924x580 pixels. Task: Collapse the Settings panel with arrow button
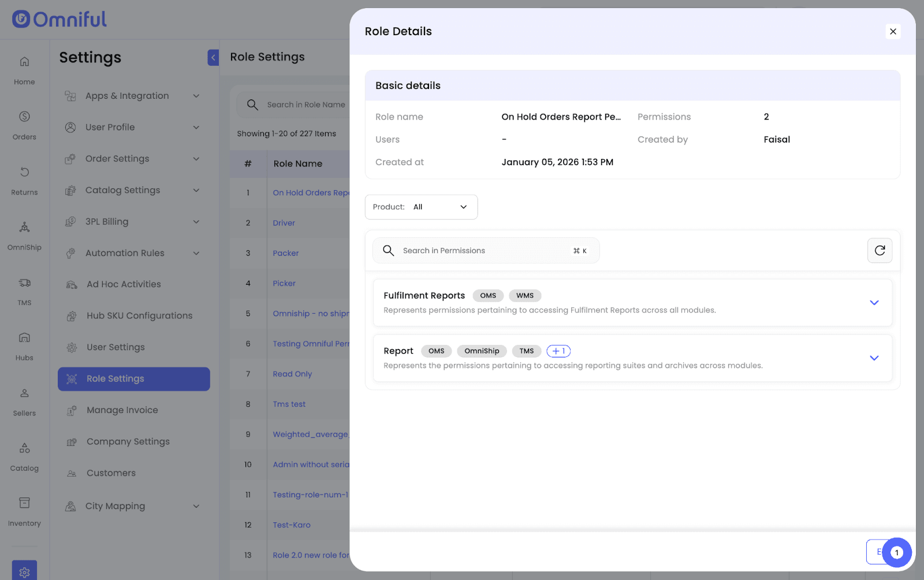tap(213, 57)
